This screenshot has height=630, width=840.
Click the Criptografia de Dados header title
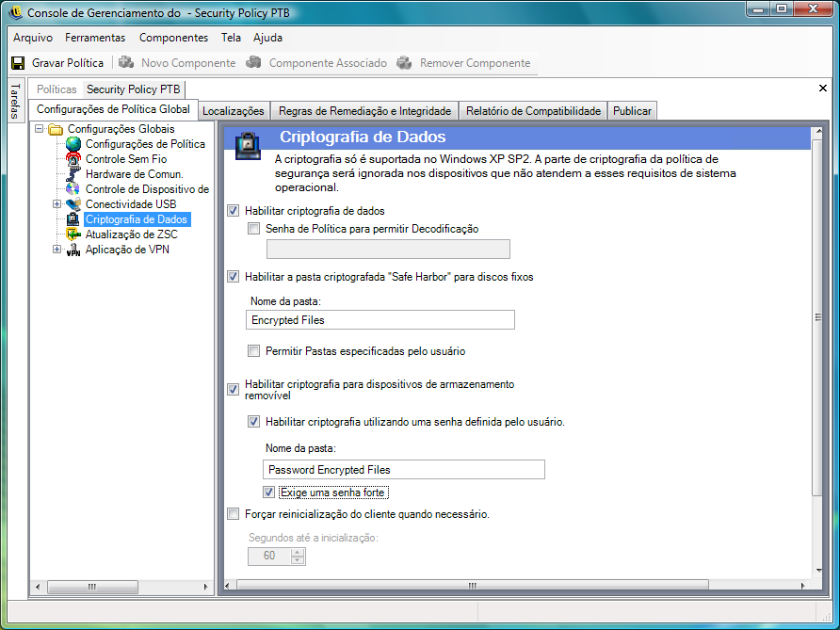pos(363,137)
